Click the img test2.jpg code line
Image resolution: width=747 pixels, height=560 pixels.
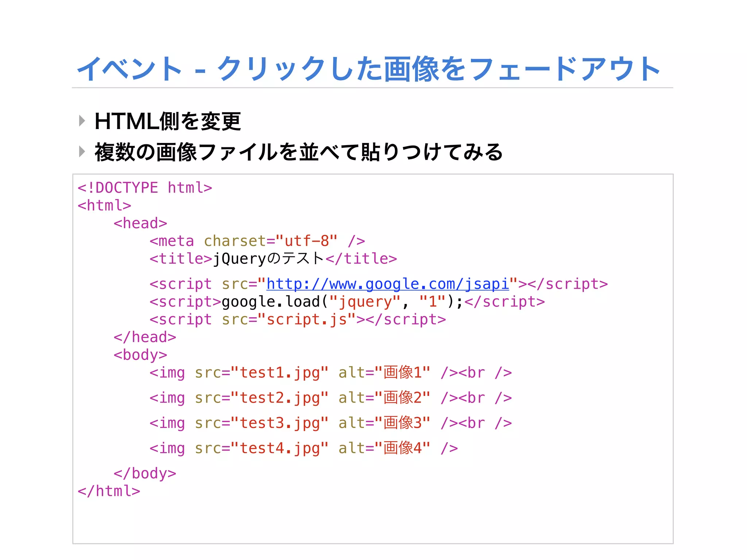[330, 398]
